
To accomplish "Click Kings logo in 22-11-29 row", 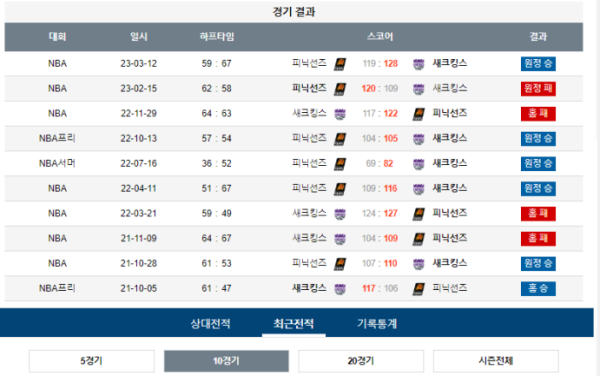I will pos(340,114).
